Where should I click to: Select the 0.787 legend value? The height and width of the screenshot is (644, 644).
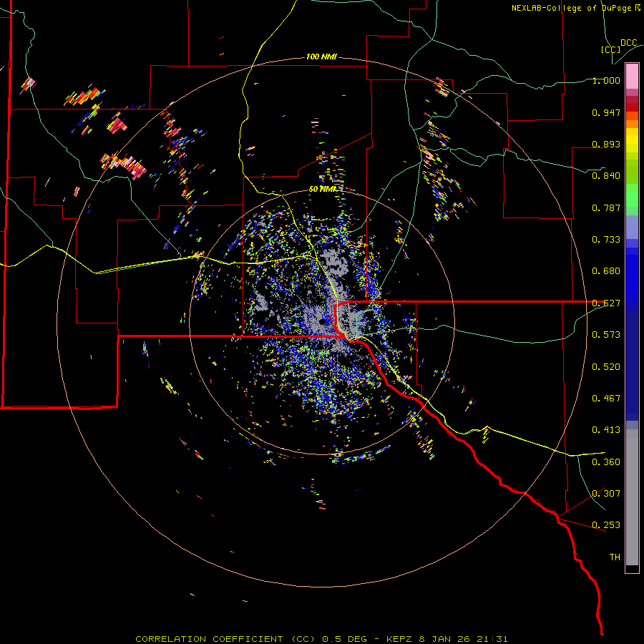[606, 208]
